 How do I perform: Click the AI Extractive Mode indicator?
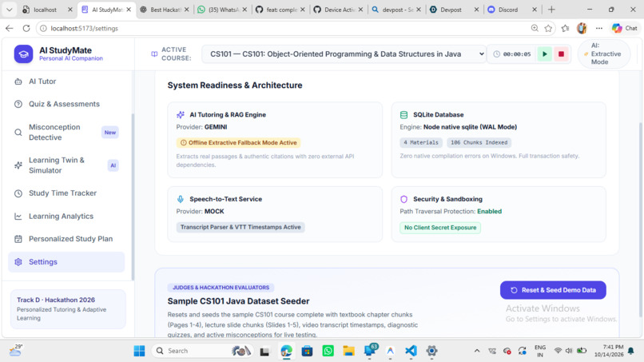coord(604,54)
